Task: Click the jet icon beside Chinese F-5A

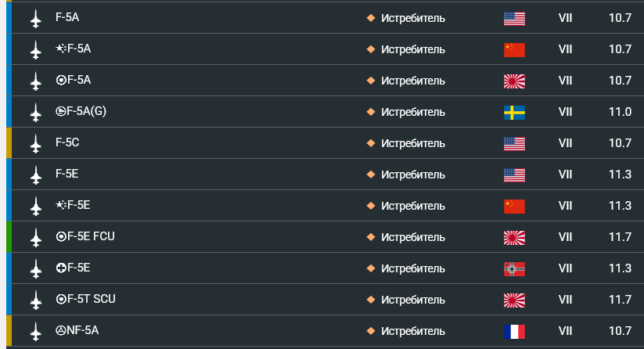Action: tap(36, 49)
